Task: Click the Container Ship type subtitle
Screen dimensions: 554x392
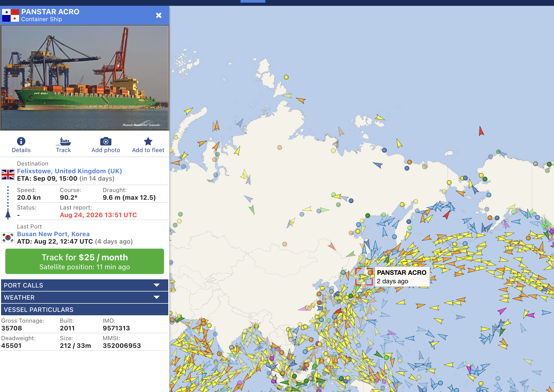Action: click(x=42, y=19)
